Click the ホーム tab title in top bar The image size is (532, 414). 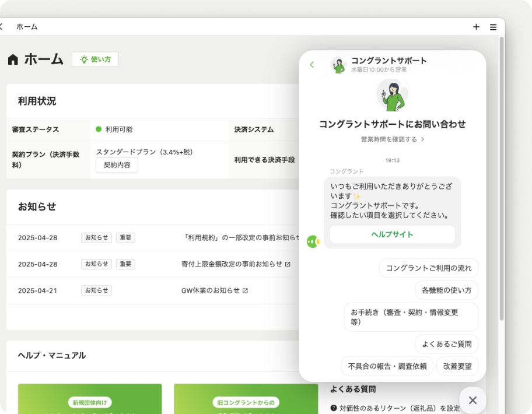pyautogui.click(x=27, y=27)
